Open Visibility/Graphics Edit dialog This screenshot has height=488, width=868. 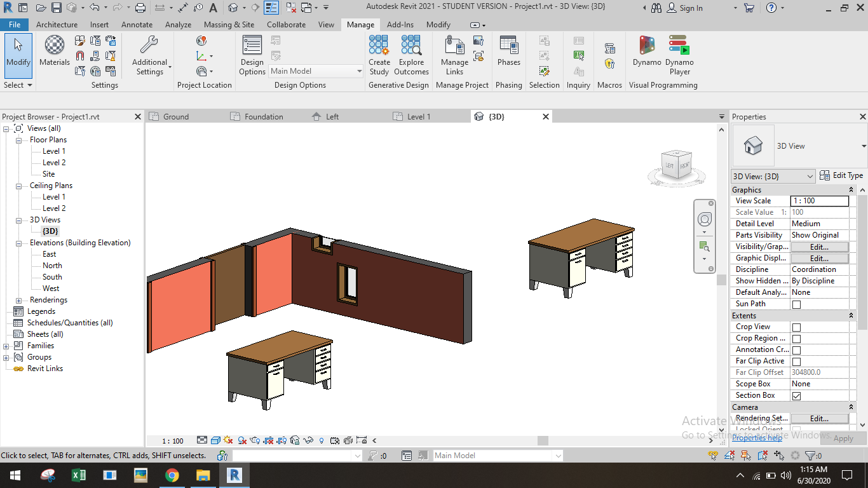[x=819, y=246]
